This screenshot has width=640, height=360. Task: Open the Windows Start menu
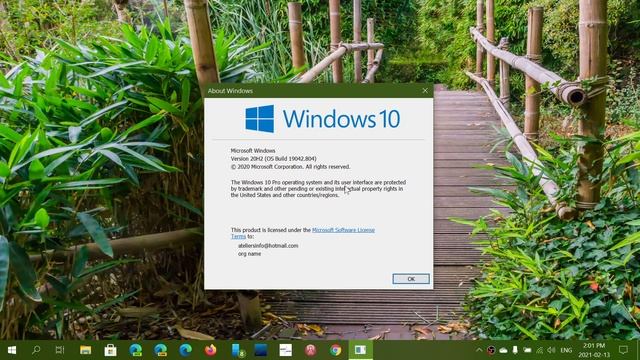tap(11, 350)
